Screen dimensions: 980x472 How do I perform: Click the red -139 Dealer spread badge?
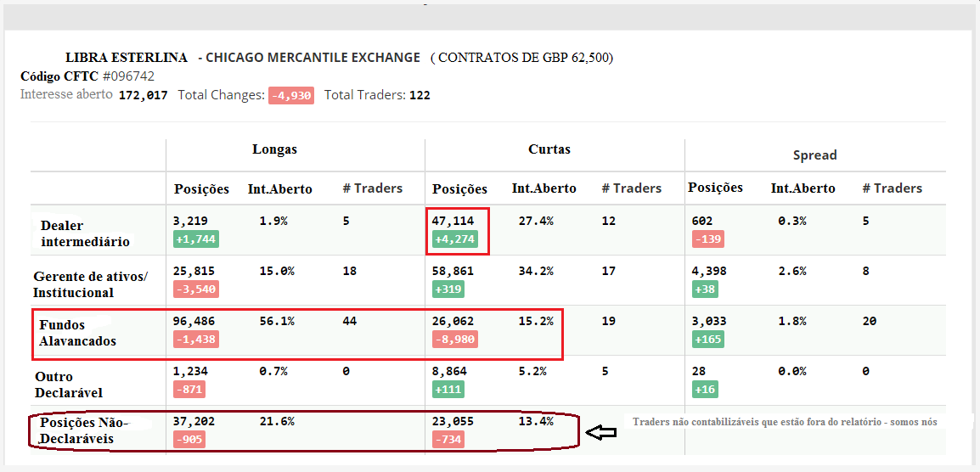(x=707, y=239)
